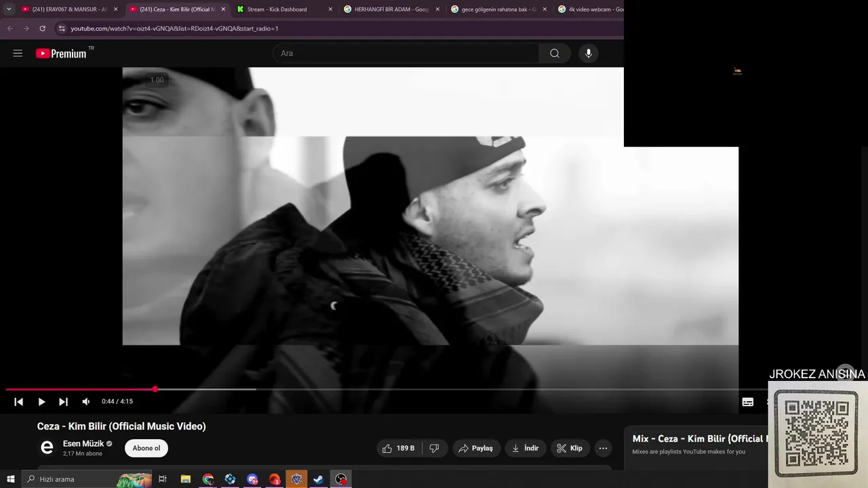Share the video using Paylaş
The height and width of the screenshot is (488, 868).
click(476, 448)
